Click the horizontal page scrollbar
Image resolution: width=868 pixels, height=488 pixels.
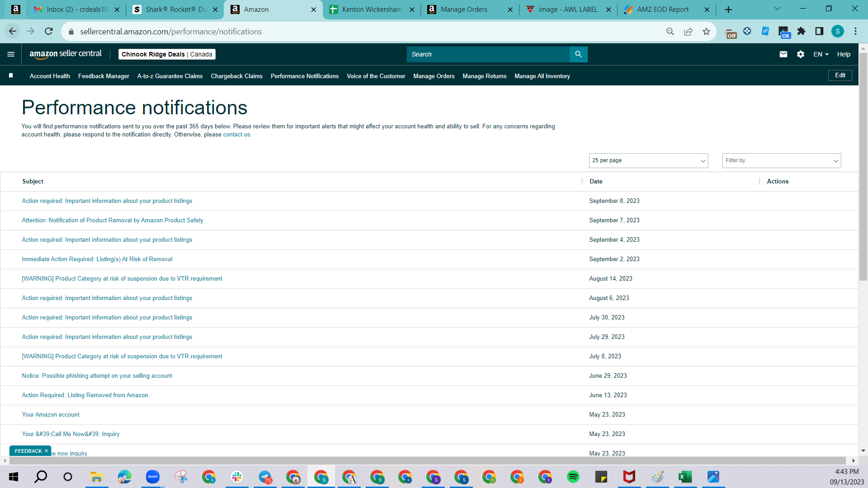point(427,460)
